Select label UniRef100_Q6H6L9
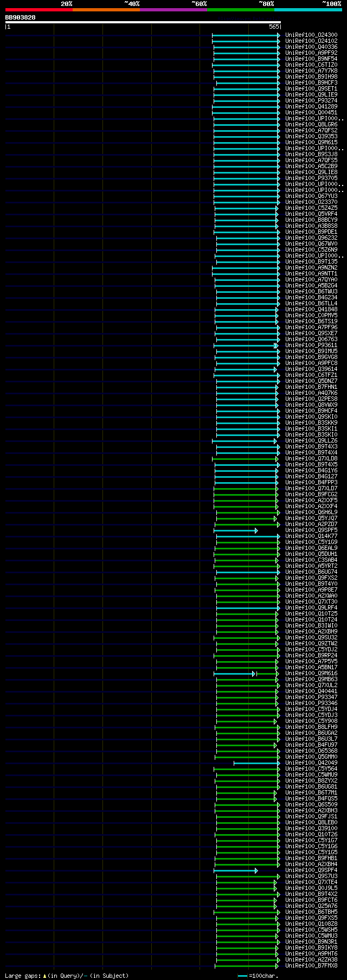 [311, 513]
